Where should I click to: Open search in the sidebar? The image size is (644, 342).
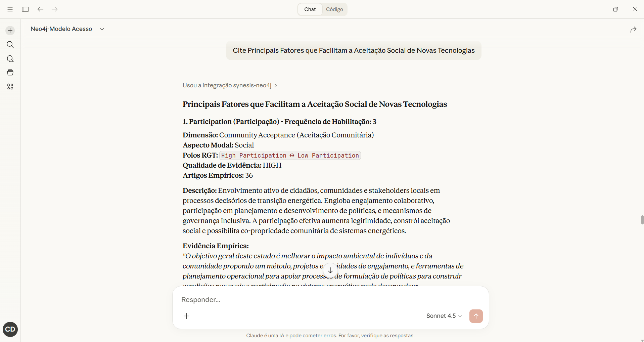(x=10, y=45)
